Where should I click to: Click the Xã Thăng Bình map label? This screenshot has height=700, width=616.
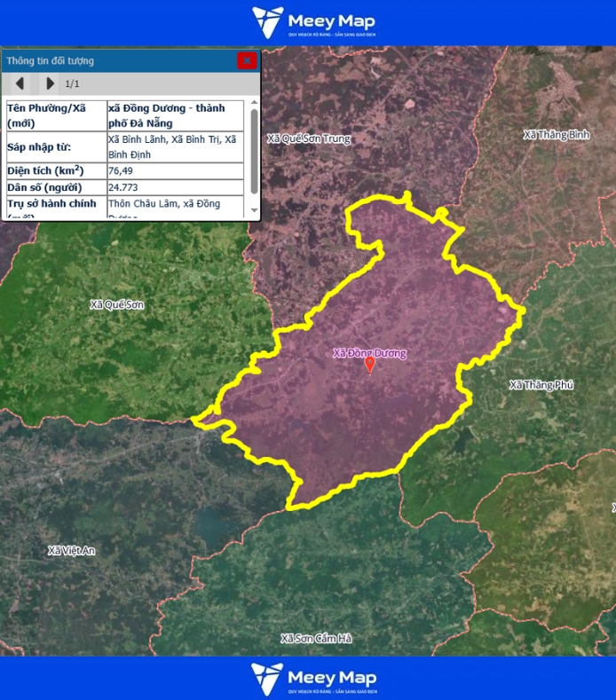click(x=557, y=135)
